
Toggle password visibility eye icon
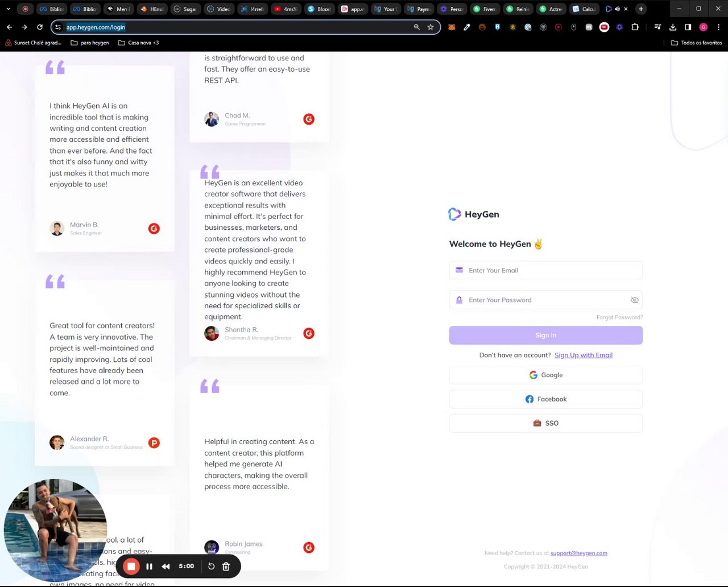[x=635, y=300]
